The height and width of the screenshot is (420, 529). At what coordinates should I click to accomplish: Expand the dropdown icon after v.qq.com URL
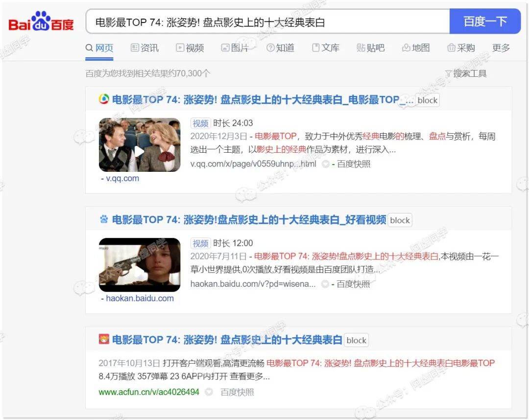(x=326, y=164)
